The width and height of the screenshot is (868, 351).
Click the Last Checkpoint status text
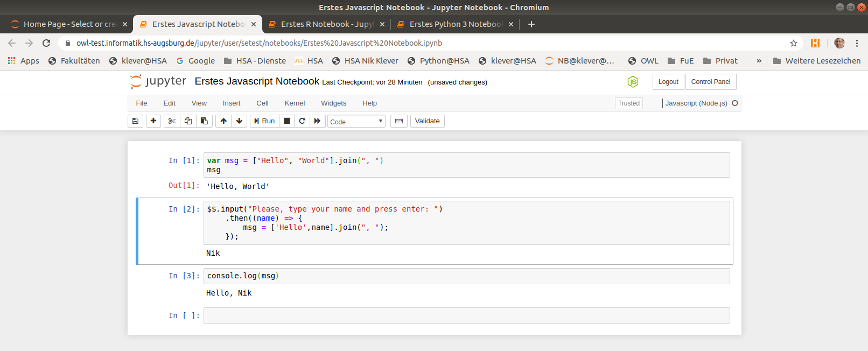[x=372, y=82]
